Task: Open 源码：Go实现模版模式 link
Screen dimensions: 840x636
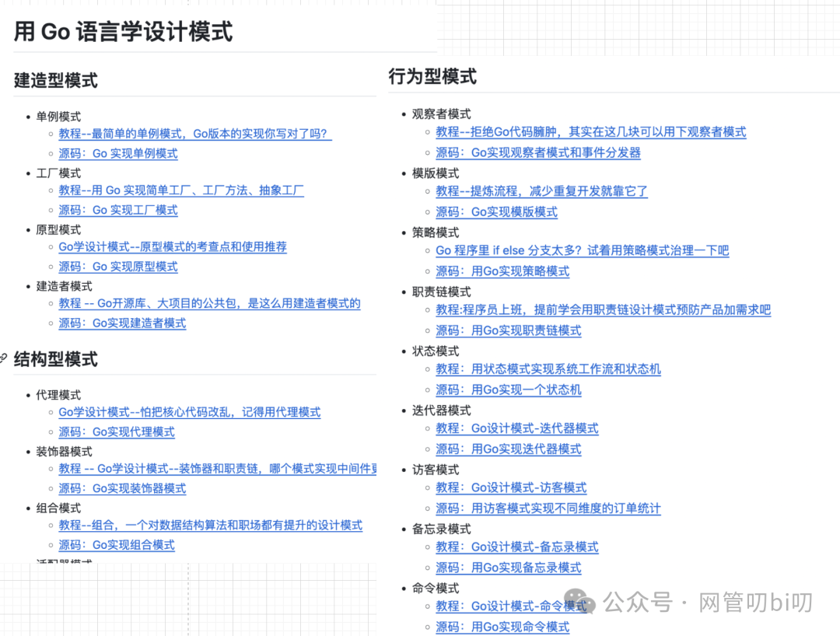Action: (496, 212)
